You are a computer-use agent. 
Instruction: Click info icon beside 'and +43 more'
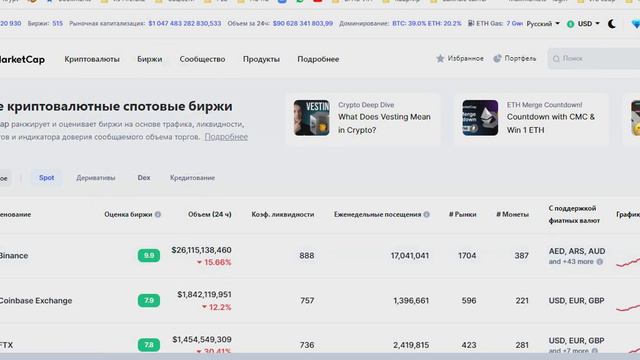click(x=600, y=262)
